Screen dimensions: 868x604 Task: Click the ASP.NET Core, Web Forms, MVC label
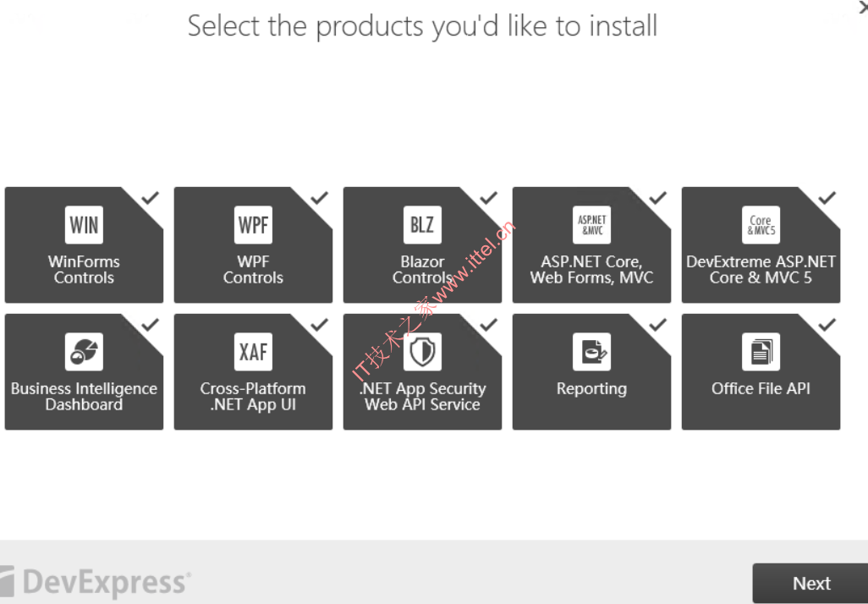[x=591, y=270]
